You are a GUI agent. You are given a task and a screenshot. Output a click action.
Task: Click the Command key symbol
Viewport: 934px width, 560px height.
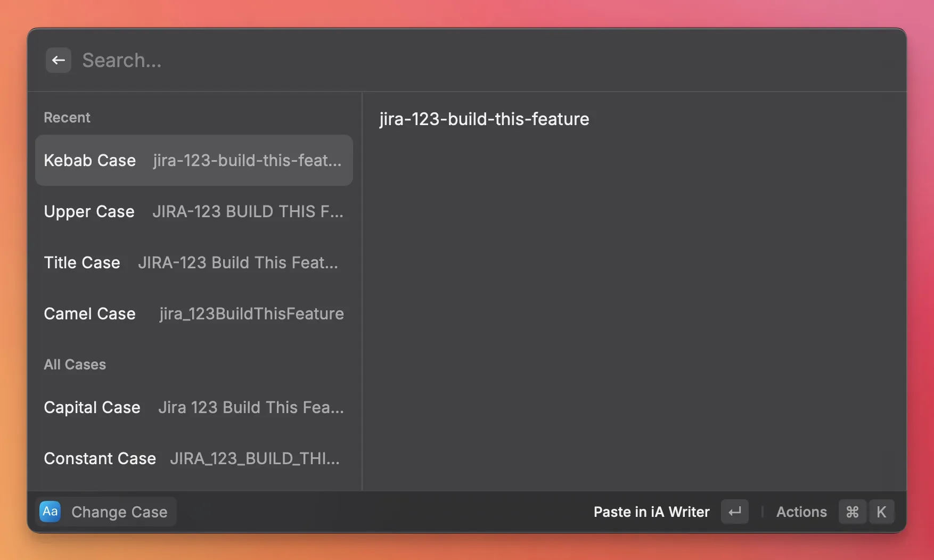click(852, 512)
